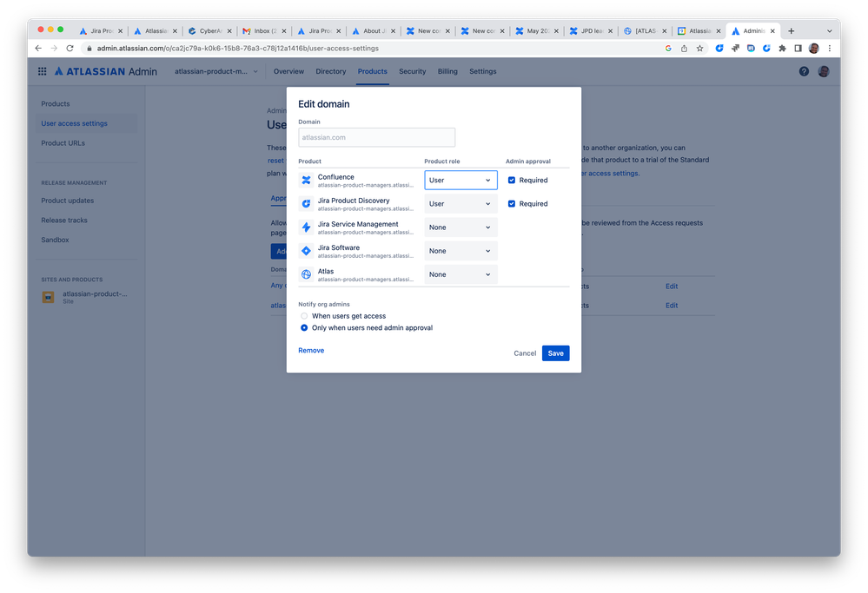Cancel the Edit domain dialog
This screenshot has width=868, height=593.
[x=525, y=353]
